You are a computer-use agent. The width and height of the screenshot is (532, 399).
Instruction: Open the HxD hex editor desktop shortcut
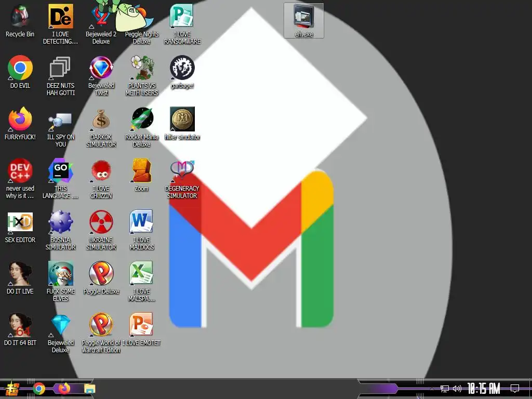click(x=20, y=227)
